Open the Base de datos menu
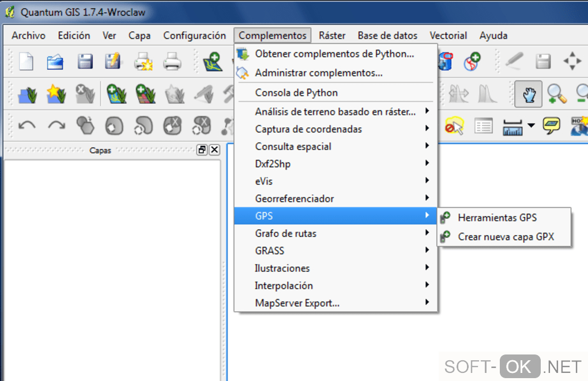 click(387, 36)
